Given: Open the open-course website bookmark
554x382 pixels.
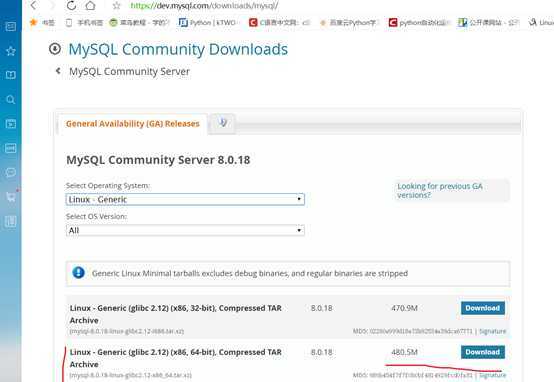Looking at the screenshot, I should click(x=488, y=23).
